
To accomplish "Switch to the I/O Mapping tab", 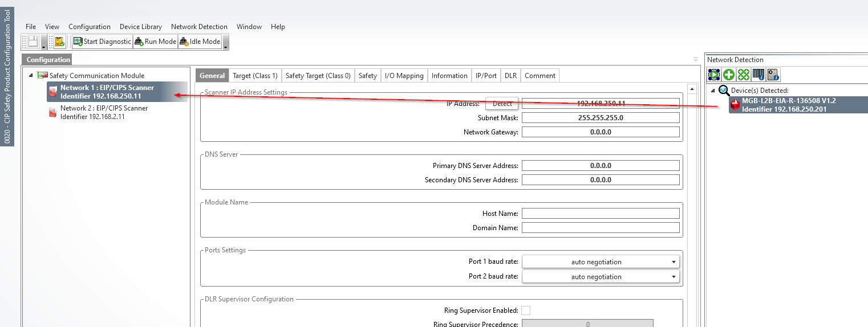I will pos(404,76).
